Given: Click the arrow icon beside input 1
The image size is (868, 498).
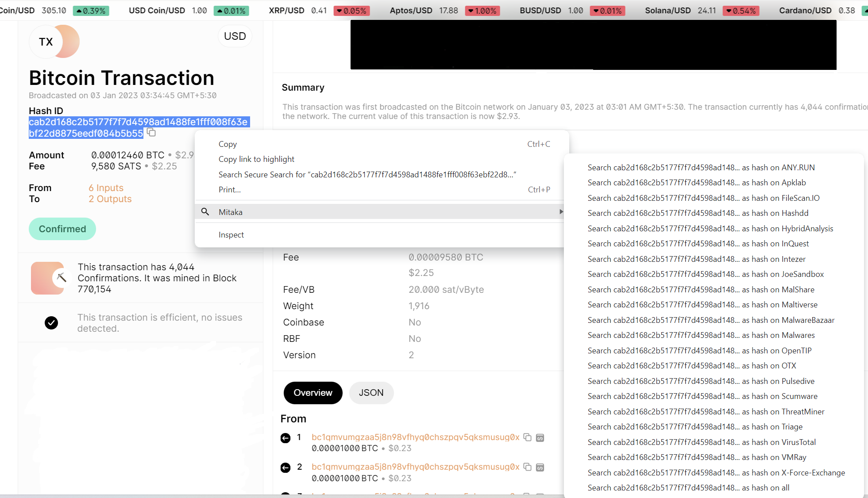Looking at the screenshot, I should [x=285, y=438].
